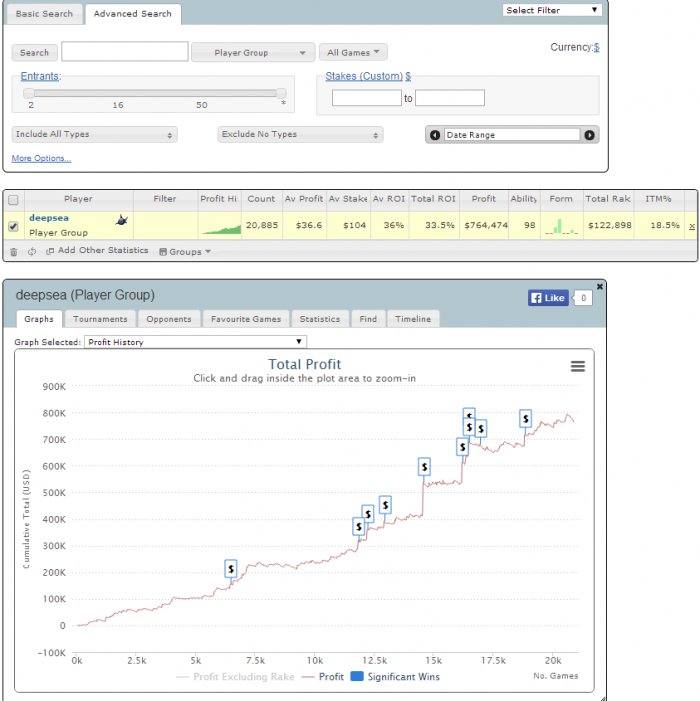Click the trash delete icon below the table
Viewport: 700px width, 701px height.
point(14,252)
